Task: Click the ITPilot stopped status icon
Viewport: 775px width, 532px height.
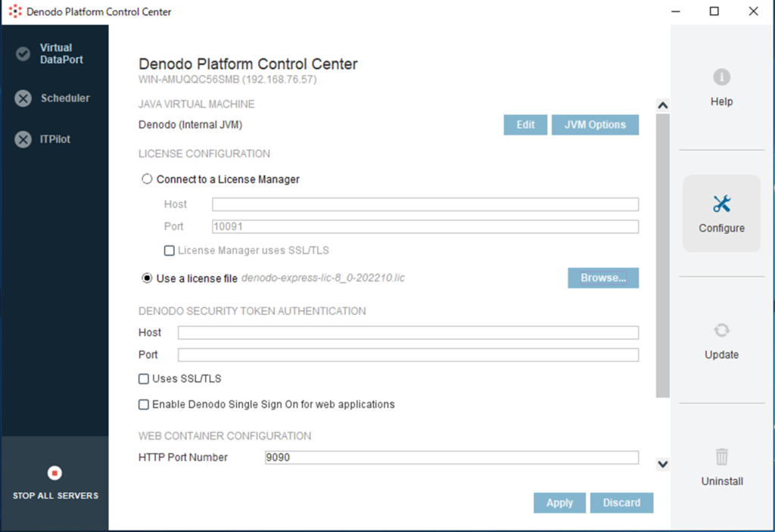Action: coord(23,139)
